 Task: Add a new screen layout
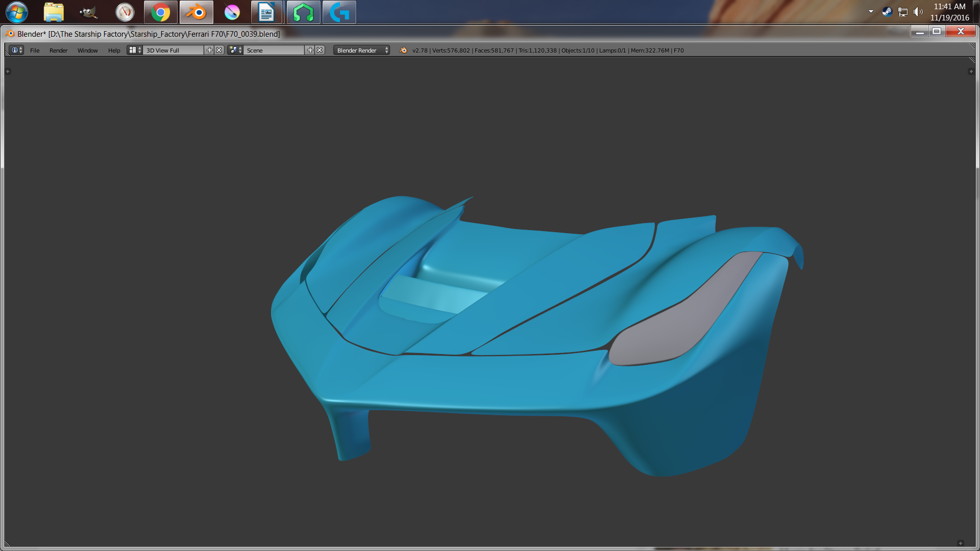tap(209, 50)
